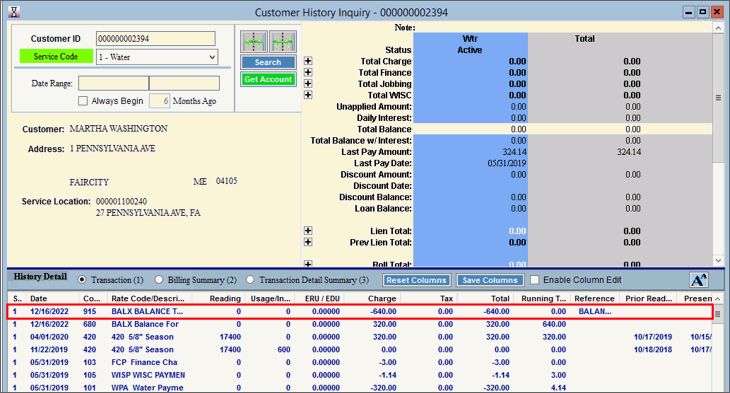The height and width of the screenshot is (393, 730).
Task: Click the Reference column header
Action: [594, 298]
